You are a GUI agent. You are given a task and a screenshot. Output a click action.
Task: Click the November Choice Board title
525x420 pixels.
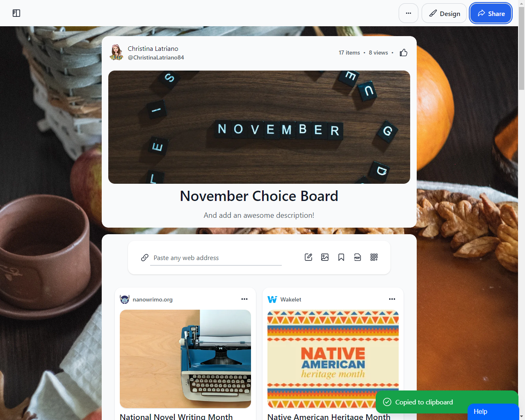259,196
